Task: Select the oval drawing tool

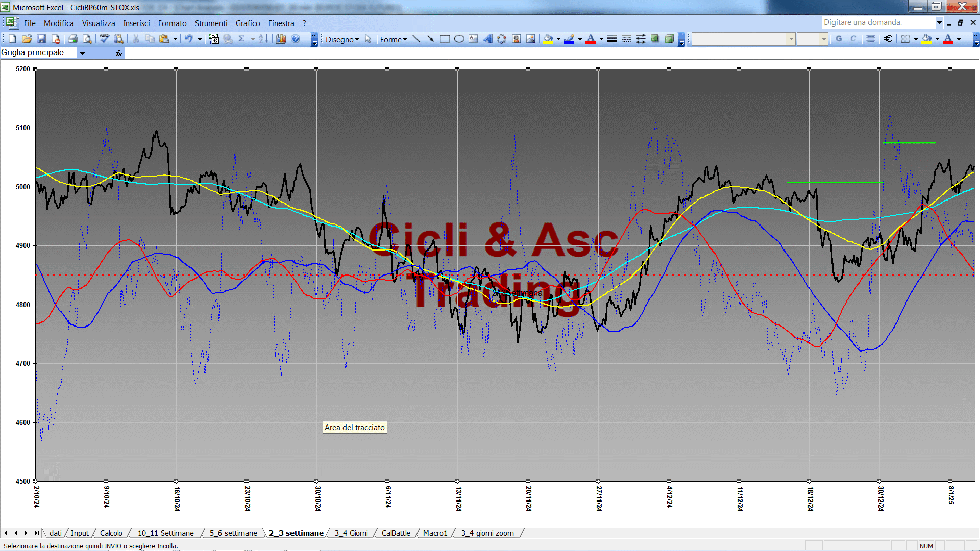Action: 459,39
